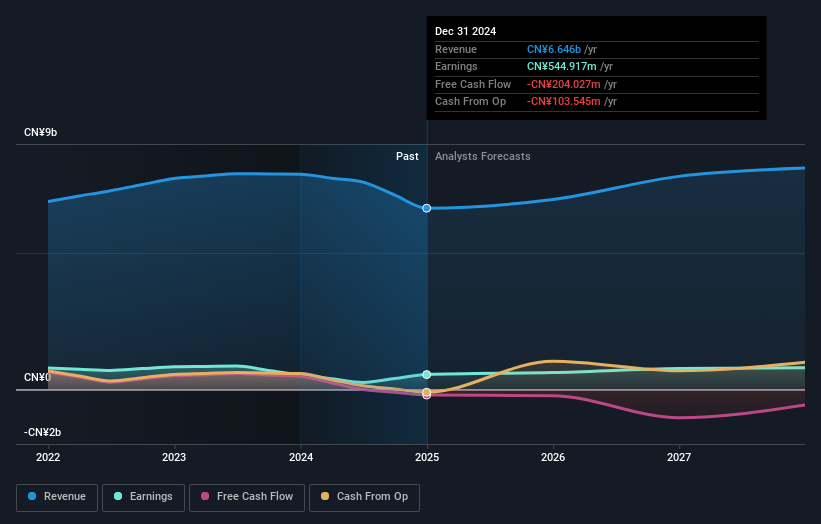This screenshot has width=821, height=524.
Task: Click the blue Revenue legend dot
Action: pyautogui.click(x=32, y=496)
